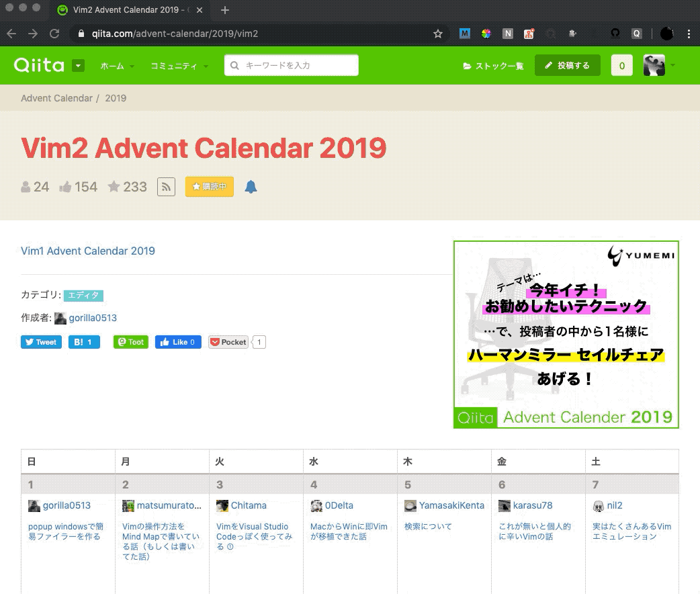This screenshot has height=594, width=700.
Task: Open the user avatar menu in header
Action: point(659,66)
